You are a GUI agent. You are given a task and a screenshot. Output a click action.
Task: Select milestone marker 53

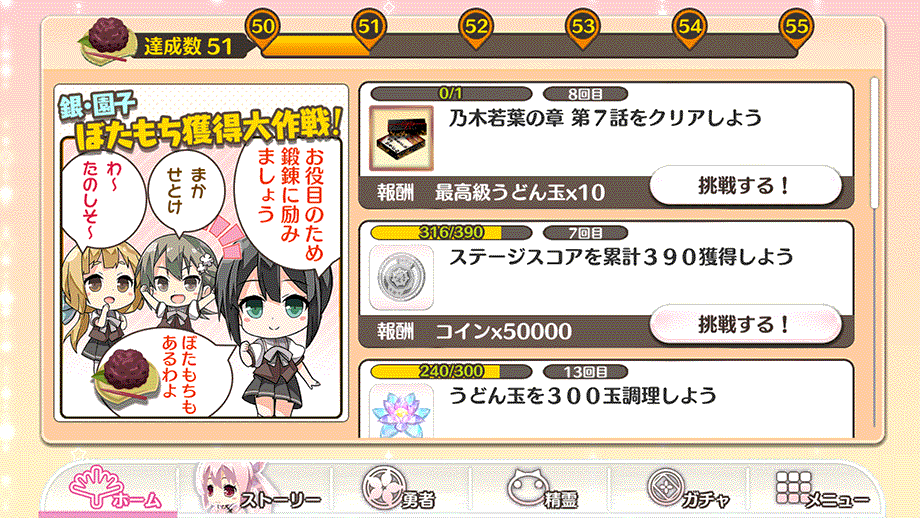tap(583, 29)
